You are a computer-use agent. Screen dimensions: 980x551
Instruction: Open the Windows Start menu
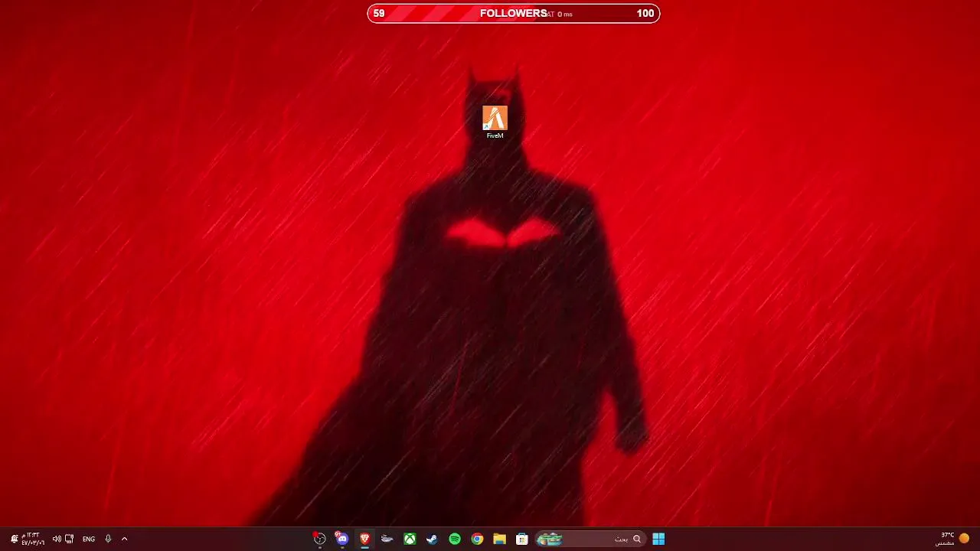click(658, 539)
